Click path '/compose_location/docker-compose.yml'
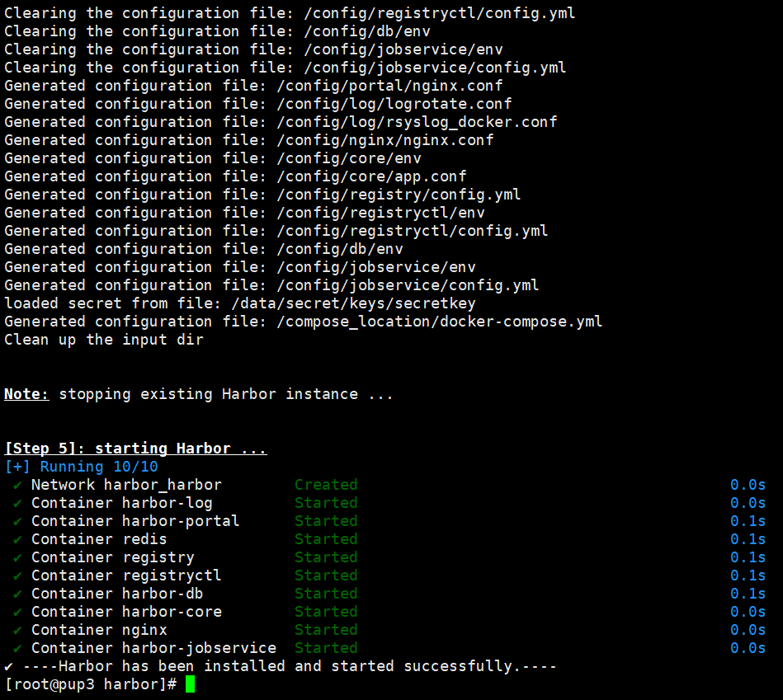Viewport: 783px width, 700px height. point(440,322)
